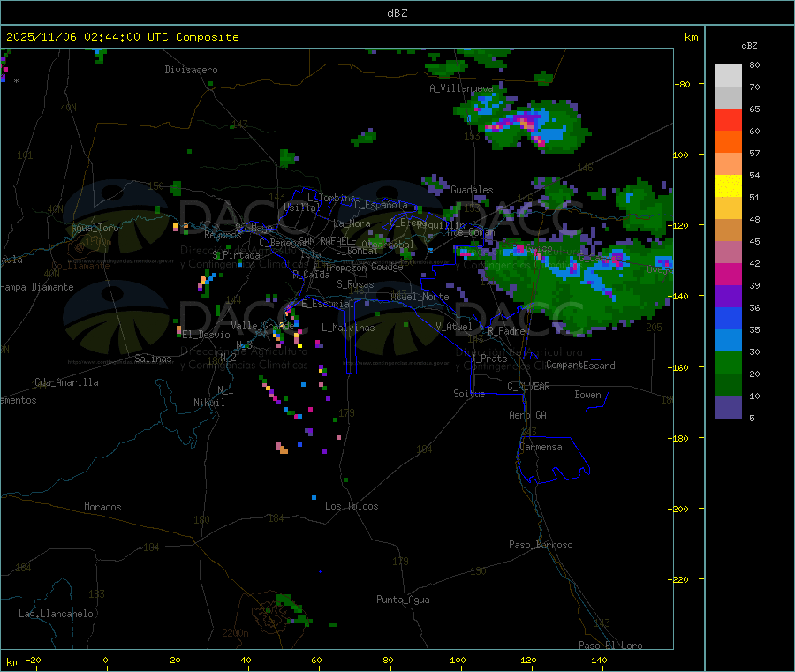
Task: Select the tan 45-48 dBZ legend swatch
Action: (x=728, y=230)
